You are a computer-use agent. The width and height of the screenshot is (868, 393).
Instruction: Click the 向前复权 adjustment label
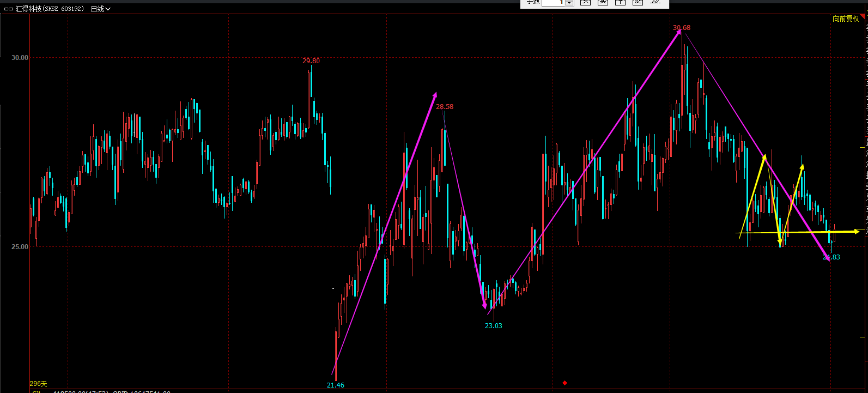point(845,19)
